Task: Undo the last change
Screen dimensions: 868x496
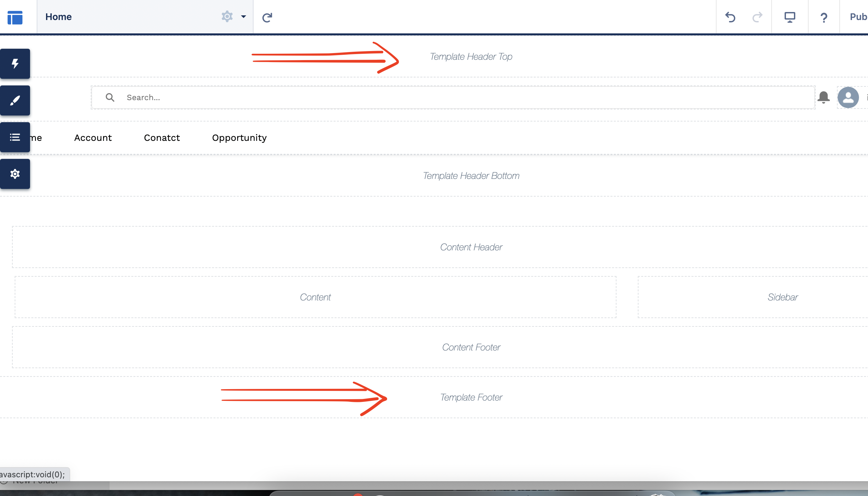Action: (x=730, y=17)
